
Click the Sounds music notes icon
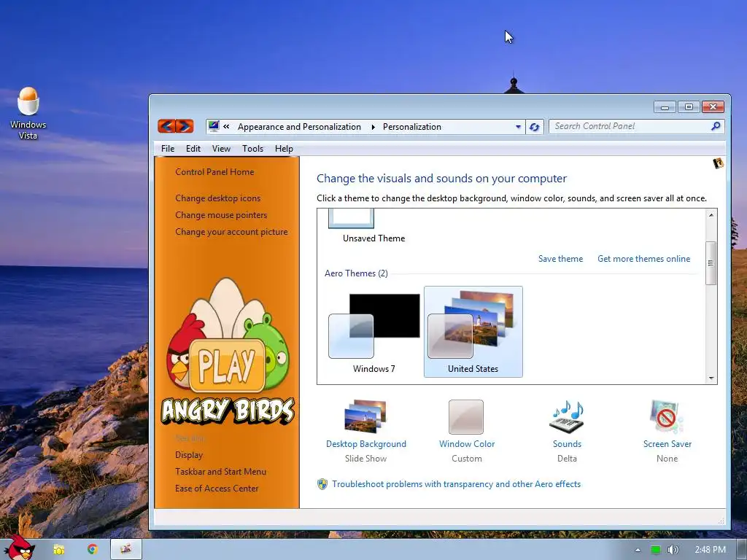pos(567,416)
